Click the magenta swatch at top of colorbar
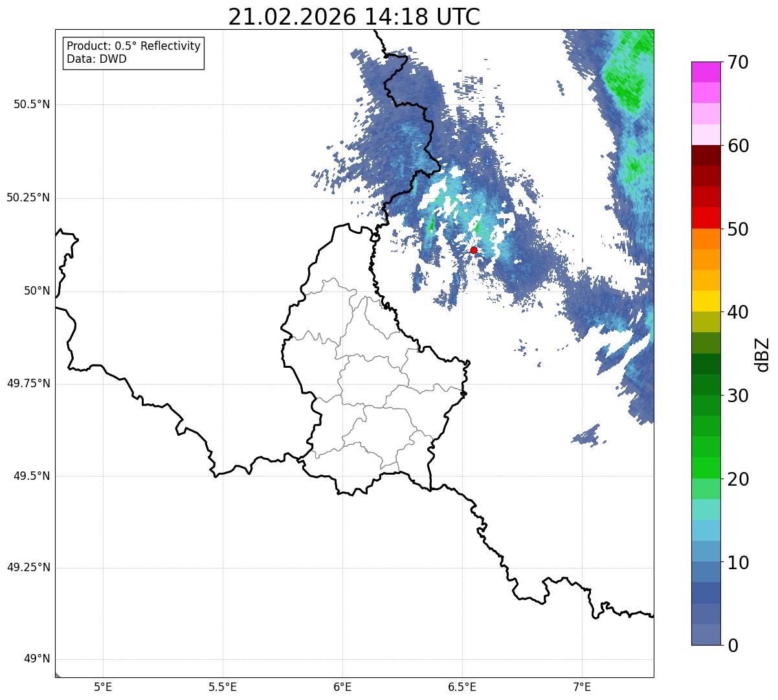 coord(706,72)
